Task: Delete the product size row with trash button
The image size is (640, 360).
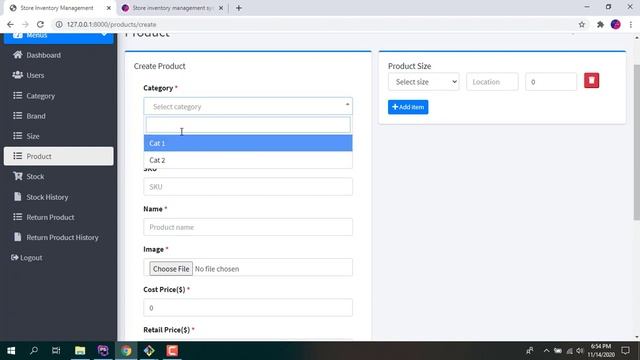Action: (x=591, y=80)
